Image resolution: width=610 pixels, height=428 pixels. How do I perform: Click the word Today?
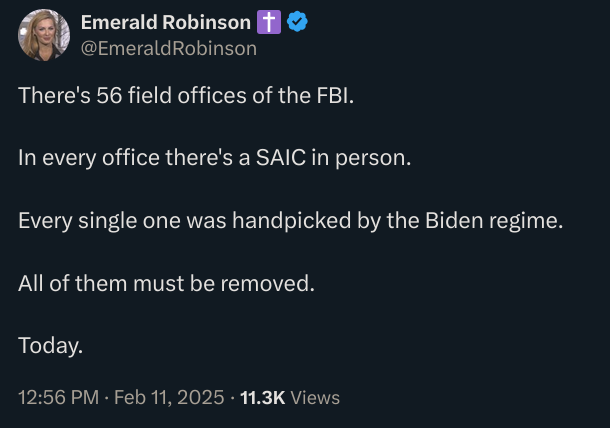(x=50, y=346)
